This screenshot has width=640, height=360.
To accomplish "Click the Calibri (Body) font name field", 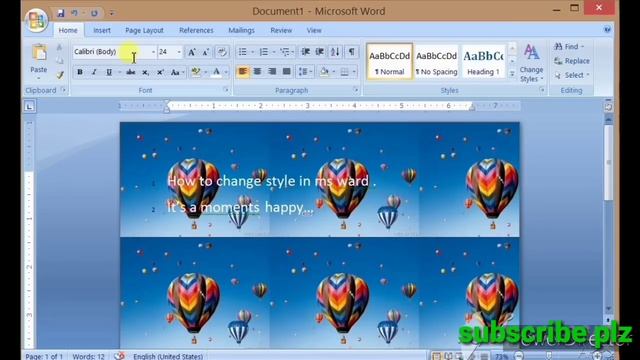I will pyautogui.click(x=111, y=52).
